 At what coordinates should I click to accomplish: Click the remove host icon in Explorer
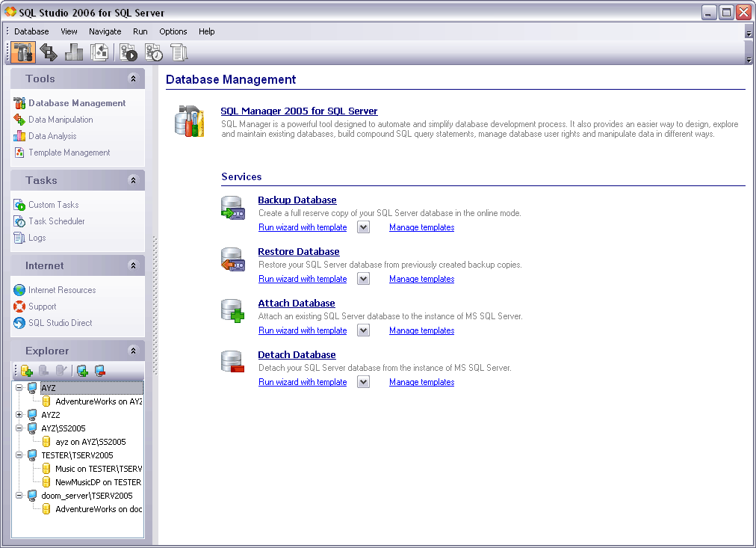coord(99,370)
